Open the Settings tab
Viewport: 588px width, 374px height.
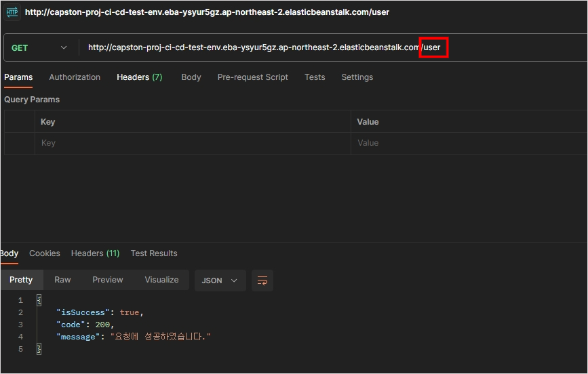click(x=357, y=77)
